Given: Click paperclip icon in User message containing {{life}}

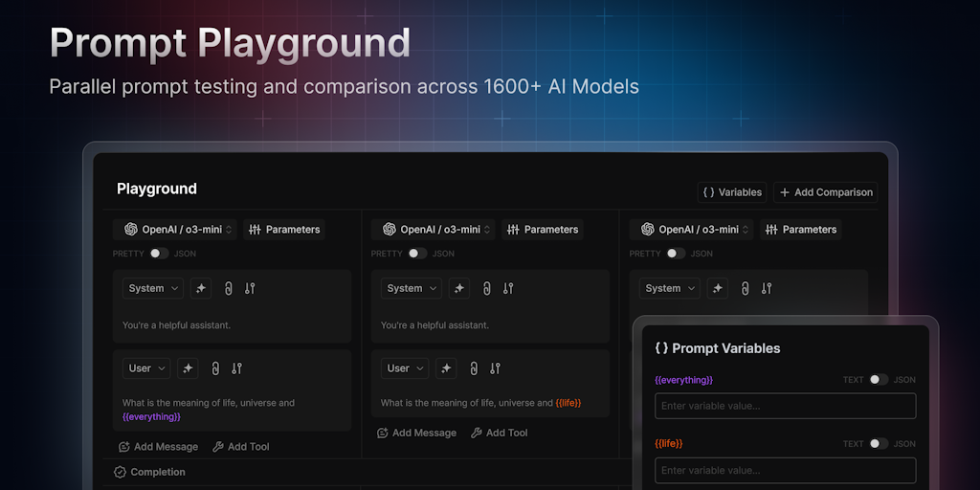Looking at the screenshot, I should [x=474, y=368].
